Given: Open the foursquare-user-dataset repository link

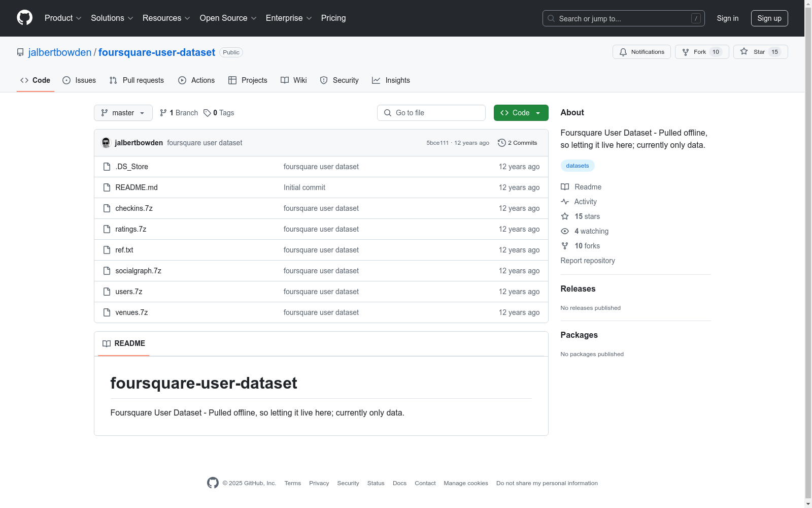Looking at the screenshot, I should pyautogui.click(x=157, y=52).
